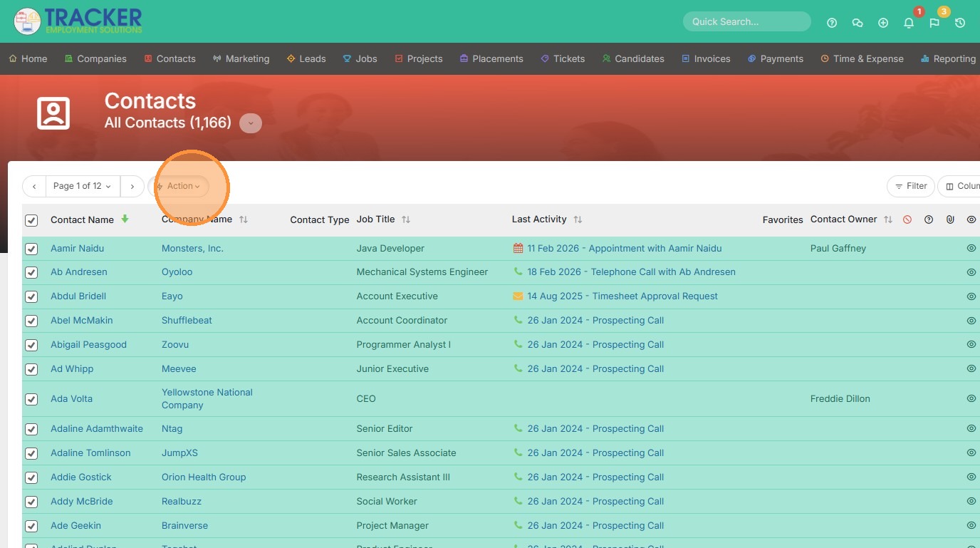Uncheck the Adaline Tomlinson row checkbox
Image resolution: width=980 pixels, height=548 pixels.
tap(31, 453)
